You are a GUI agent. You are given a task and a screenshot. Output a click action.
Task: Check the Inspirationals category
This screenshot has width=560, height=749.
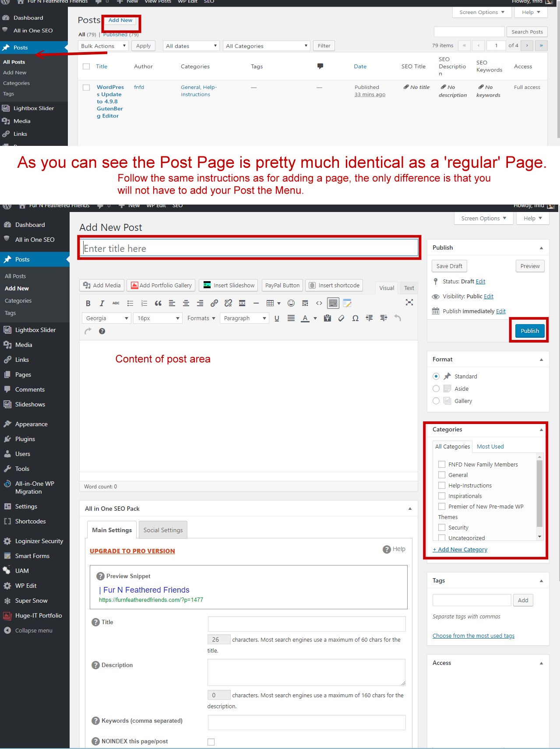click(442, 496)
